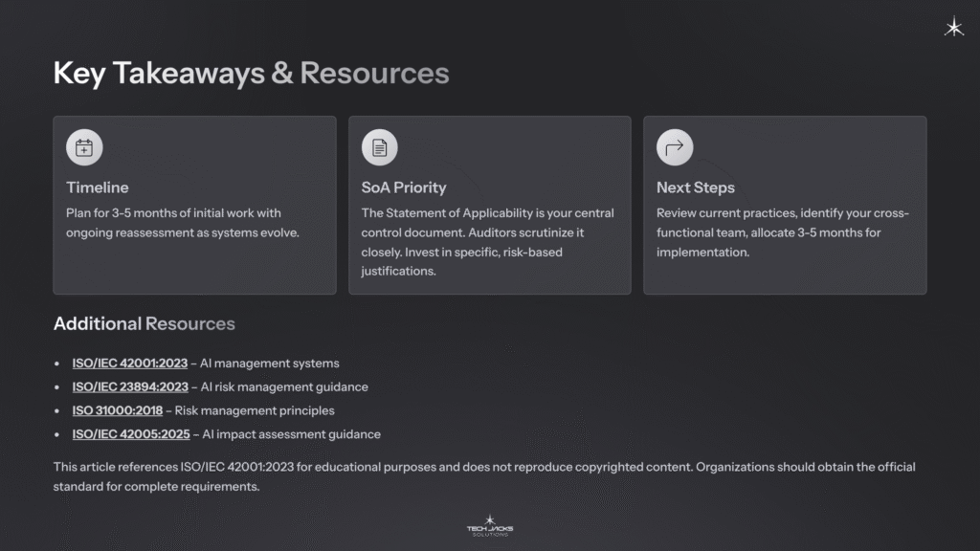Click the Additional Resources section heading
This screenshot has height=551, width=980.
pyautogui.click(x=144, y=324)
